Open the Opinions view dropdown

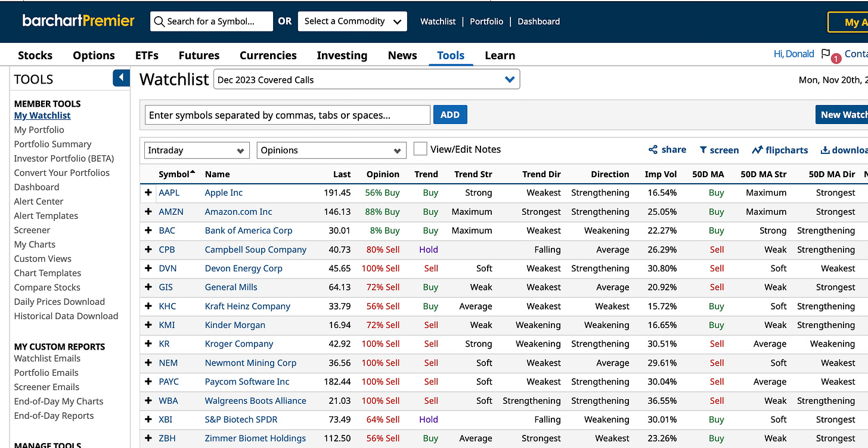coord(331,150)
